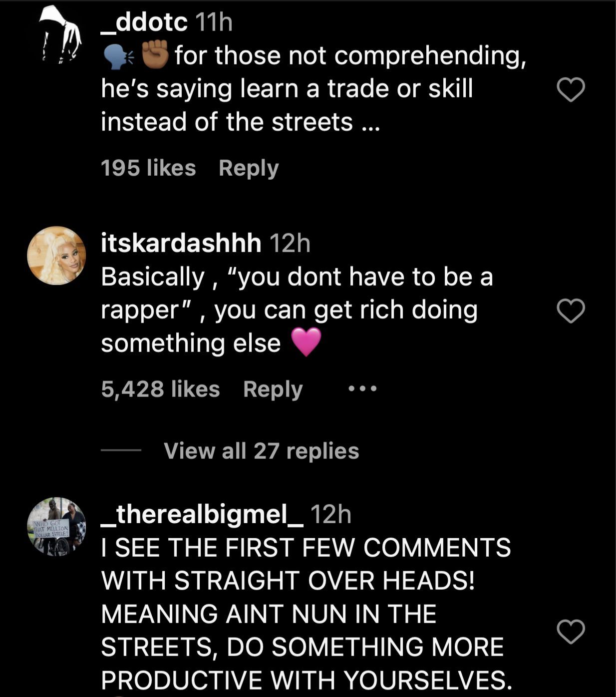Reply to itskardashhh's comment
616x697 pixels.
[x=273, y=389]
